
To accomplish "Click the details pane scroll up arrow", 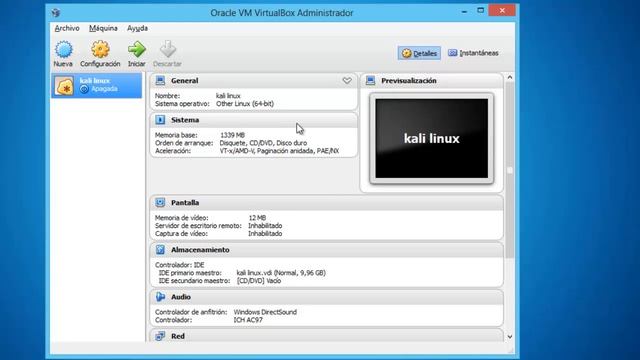I will (x=509, y=77).
